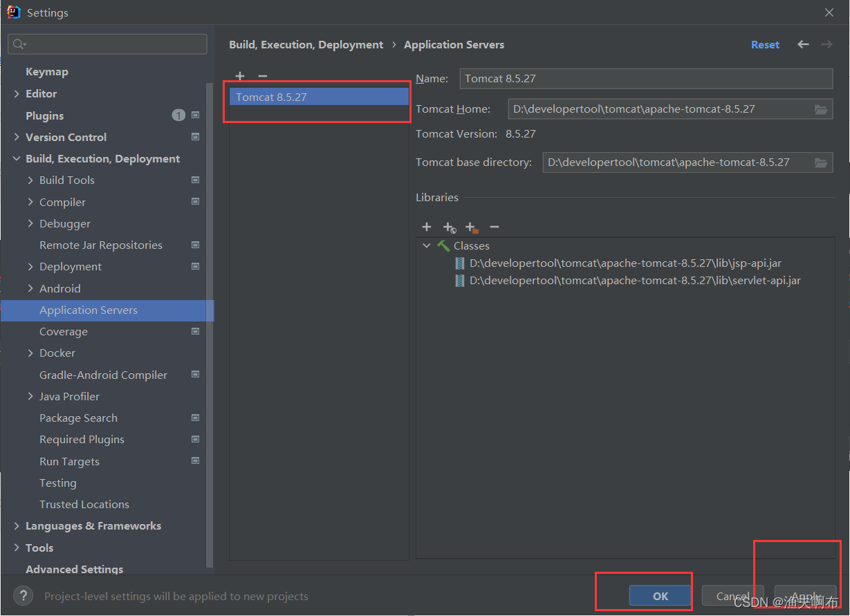Expand Languages & Frameworks node
The height and width of the screenshot is (616, 850).
pos(17,525)
